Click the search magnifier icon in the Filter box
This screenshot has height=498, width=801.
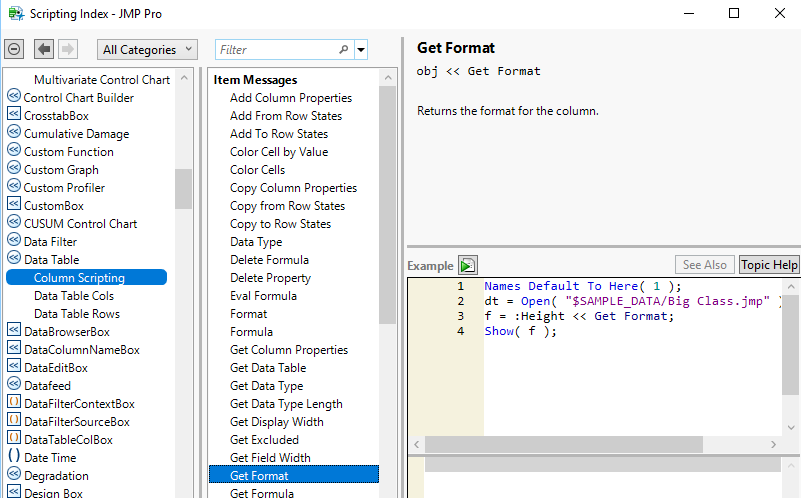[343, 50]
